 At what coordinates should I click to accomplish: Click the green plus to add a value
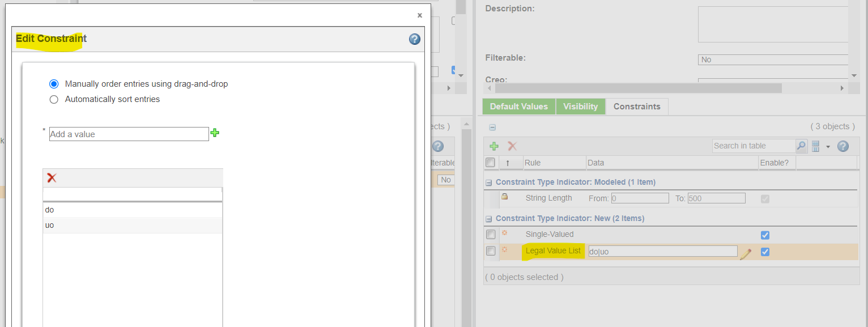[x=215, y=133]
